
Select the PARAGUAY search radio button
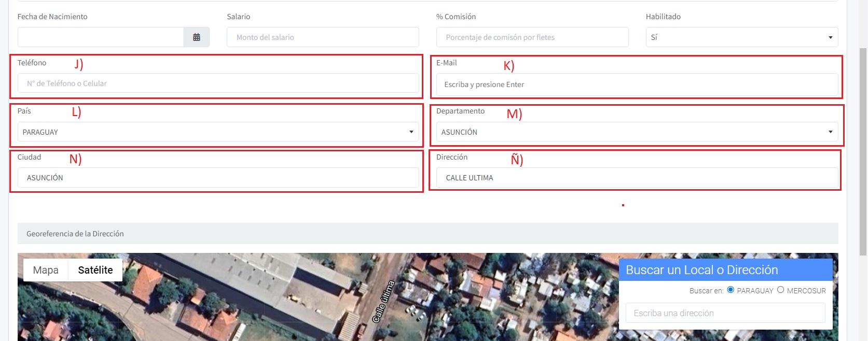[x=731, y=290]
